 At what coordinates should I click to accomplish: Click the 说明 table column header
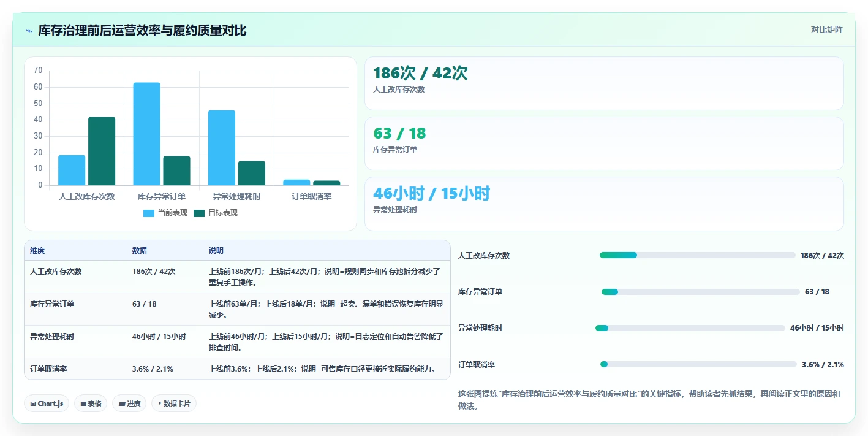216,251
